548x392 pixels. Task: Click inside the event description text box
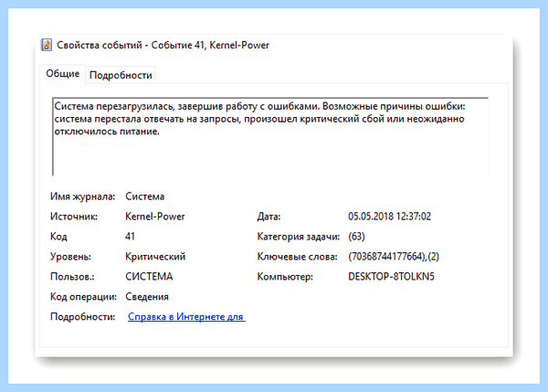270,136
